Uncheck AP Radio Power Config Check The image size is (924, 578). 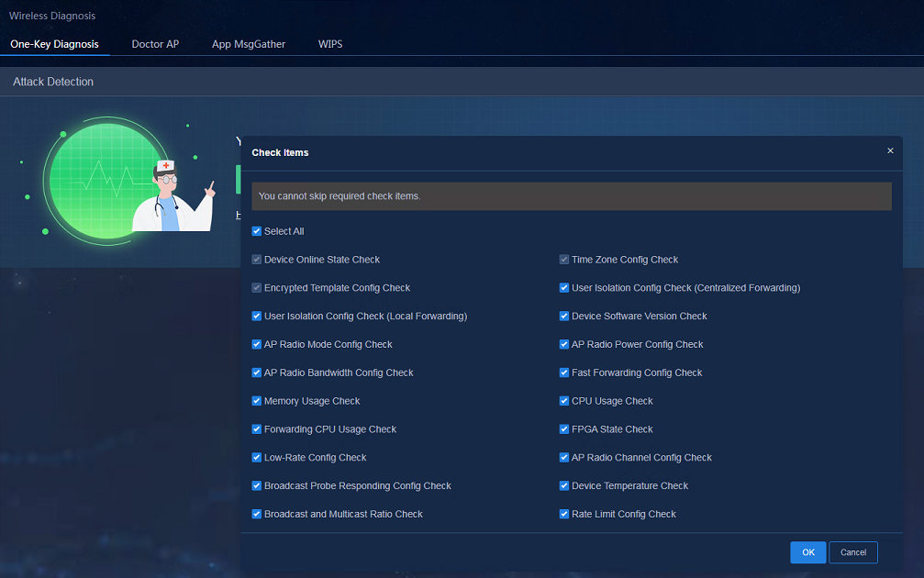[x=564, y=344]
